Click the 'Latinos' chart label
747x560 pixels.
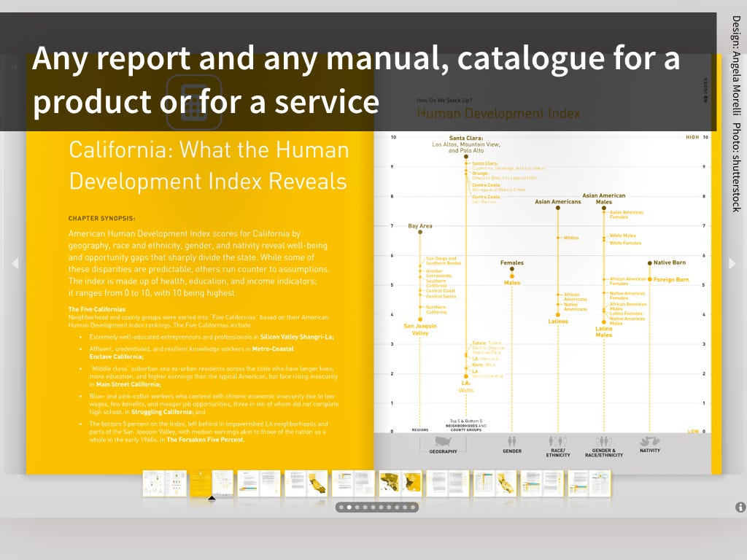tap(558, 322)
